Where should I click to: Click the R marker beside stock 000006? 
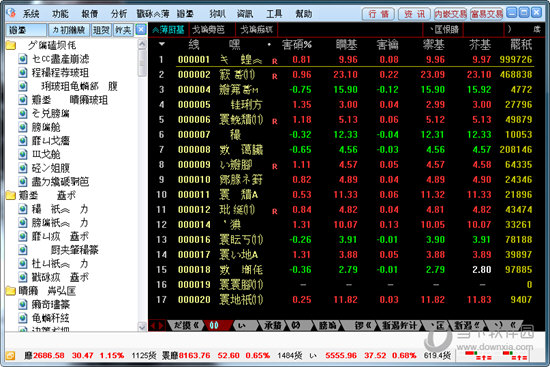[x=275, y=121]
